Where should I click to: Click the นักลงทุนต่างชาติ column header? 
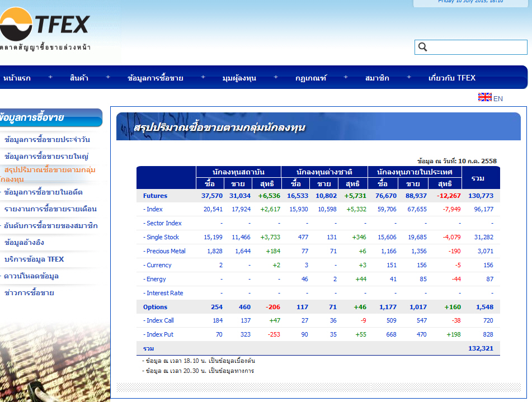324,172
